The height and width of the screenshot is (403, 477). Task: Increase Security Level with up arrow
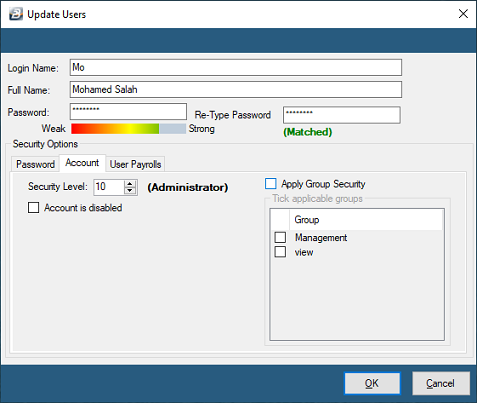pyautogui.click(x=130, y=184)
